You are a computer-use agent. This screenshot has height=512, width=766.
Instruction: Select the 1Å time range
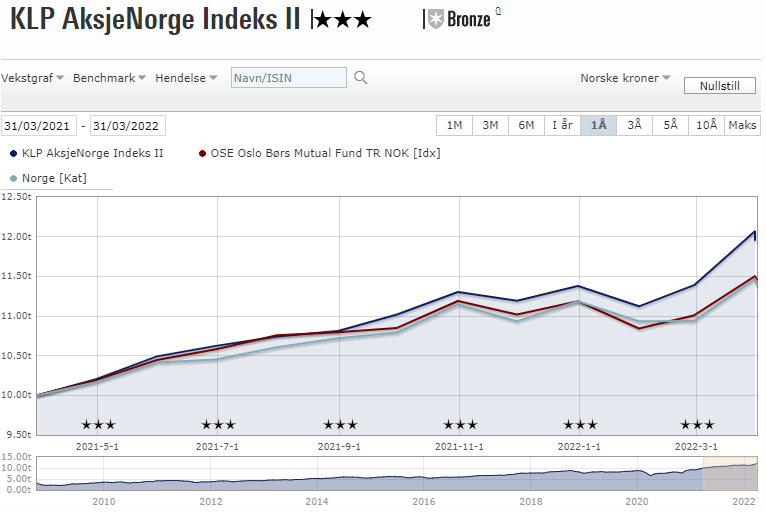click(x=598, y=125)
